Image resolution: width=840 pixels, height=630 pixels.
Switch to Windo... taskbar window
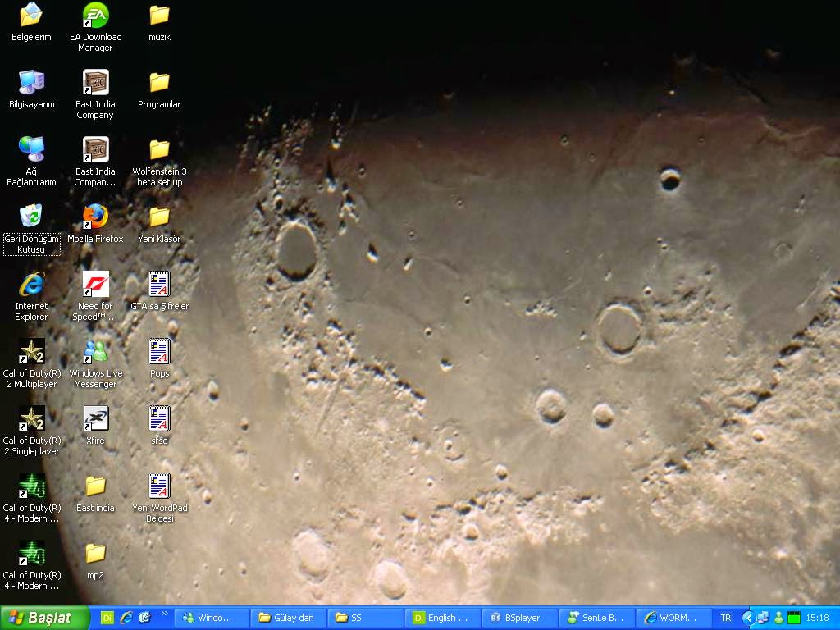pos(211,618)
